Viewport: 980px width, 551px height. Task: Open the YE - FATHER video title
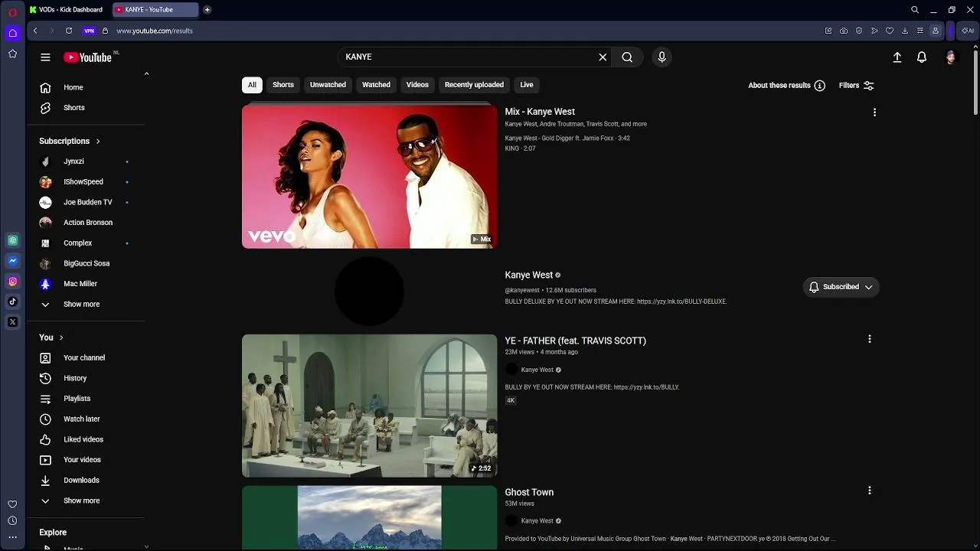click(575, 341)
